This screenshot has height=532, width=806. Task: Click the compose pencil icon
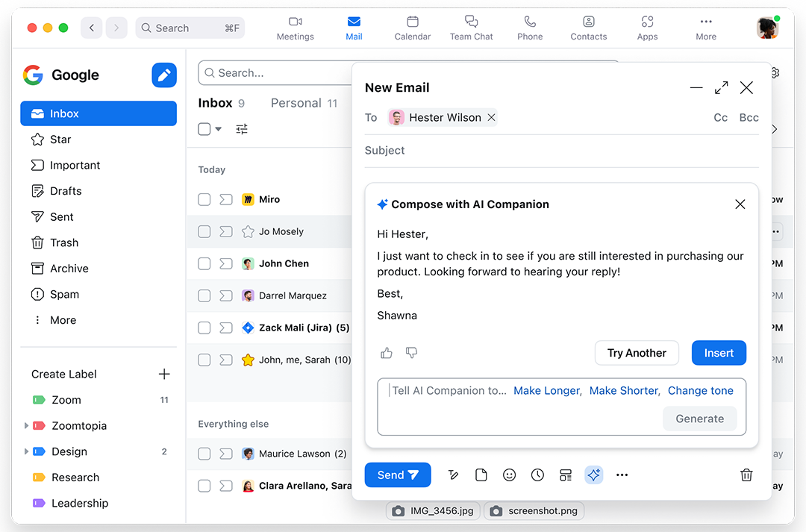coord(163,75)
